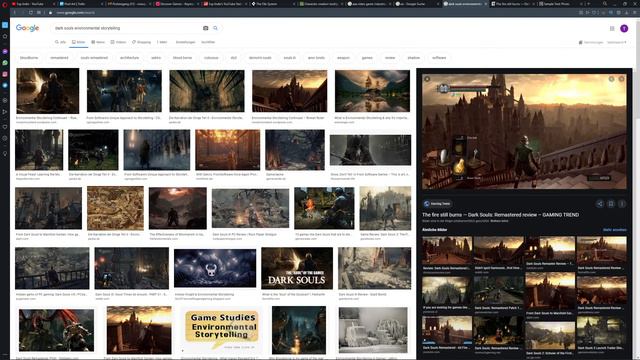Switch to the Videos search tab
640x360 pixels.
(118, 42)
